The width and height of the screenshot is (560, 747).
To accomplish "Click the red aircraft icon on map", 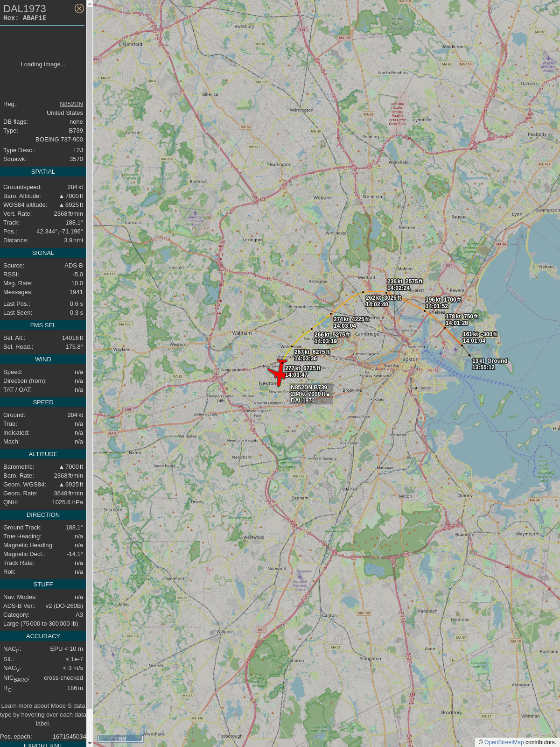I will click(279, 373).
